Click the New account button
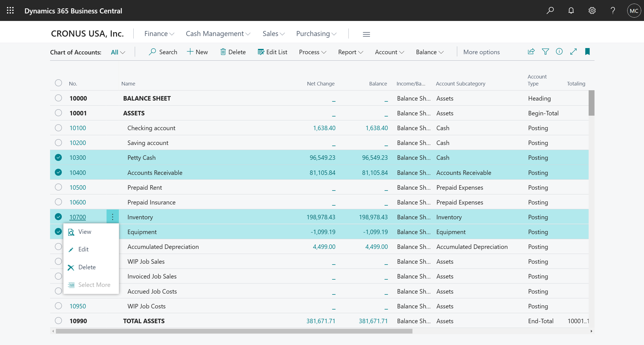Viewport: 644px width, 345px height. (x=197, y=52)
